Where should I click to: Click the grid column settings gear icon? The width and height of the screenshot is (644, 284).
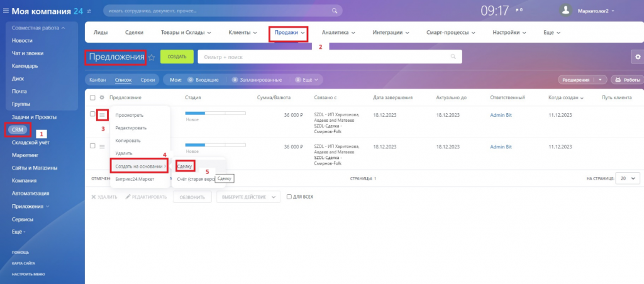(x=103, y=98)
